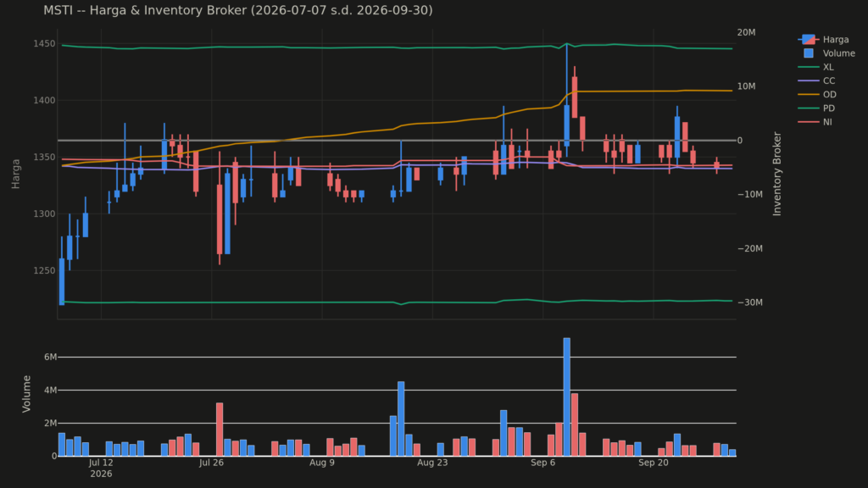This screenshot has width=868, height=488.
Task: Click the Jul 26 date tick label
Action: (211, 463)
